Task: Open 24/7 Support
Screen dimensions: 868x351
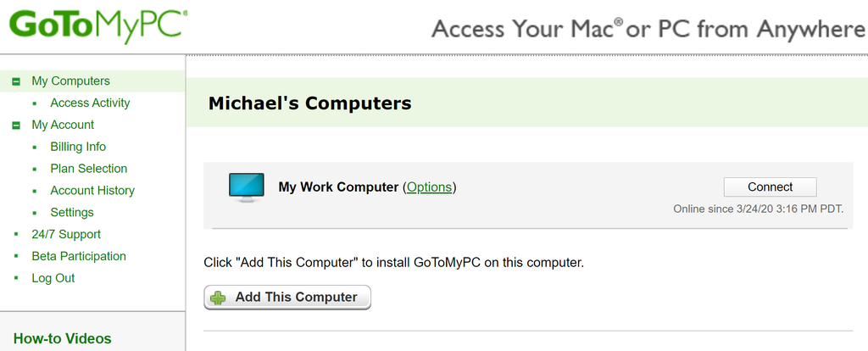Action: tap(66, 234)
